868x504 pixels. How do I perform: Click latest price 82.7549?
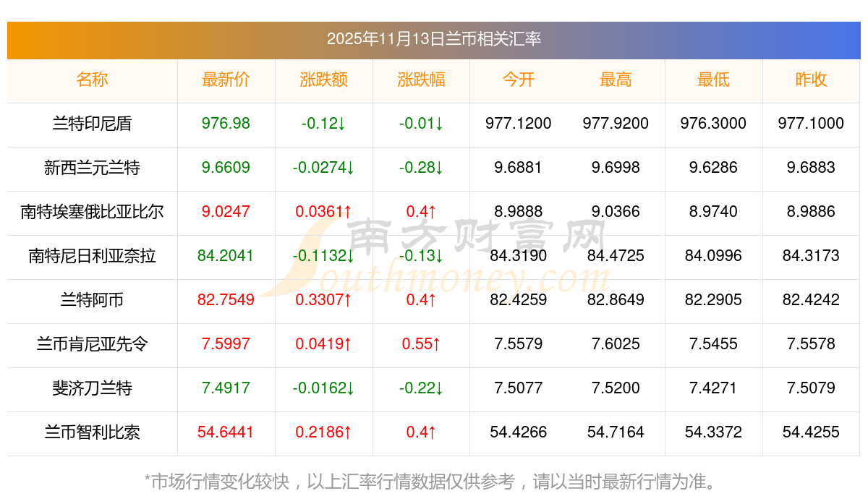pyautogui.click(x=226, y=300)
